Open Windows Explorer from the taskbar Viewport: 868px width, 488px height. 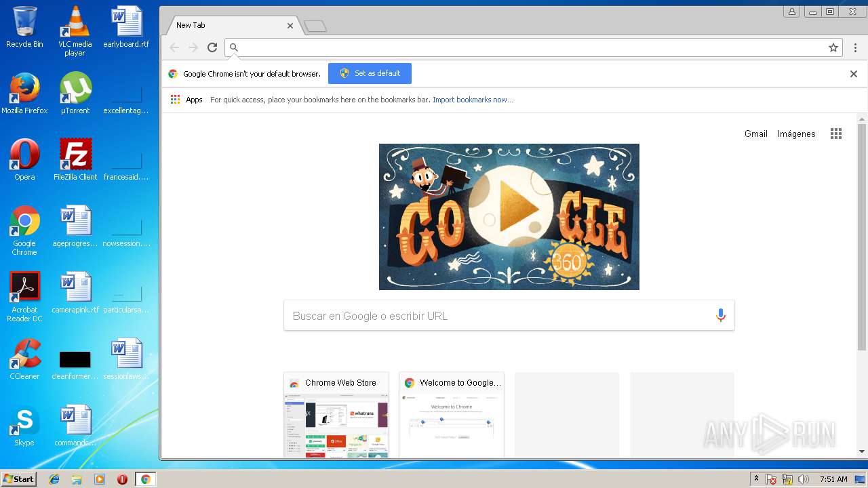(x=77, y=479)
